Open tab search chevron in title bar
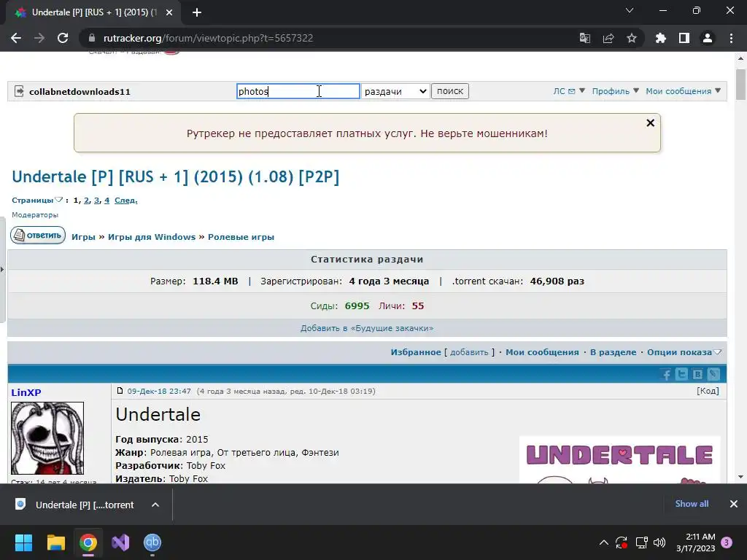This screenshot has height=560, width=747. pyautogui.click(x=630, y=10)
